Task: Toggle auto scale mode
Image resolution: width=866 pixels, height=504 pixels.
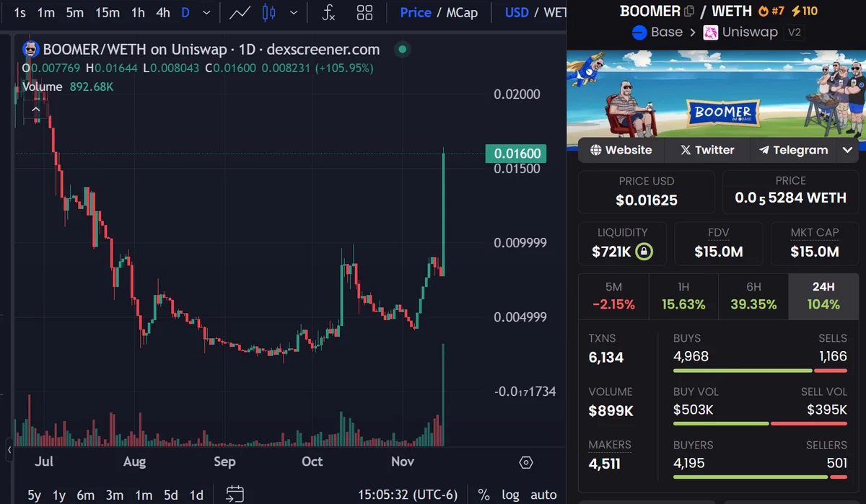Action: [543, 495]
